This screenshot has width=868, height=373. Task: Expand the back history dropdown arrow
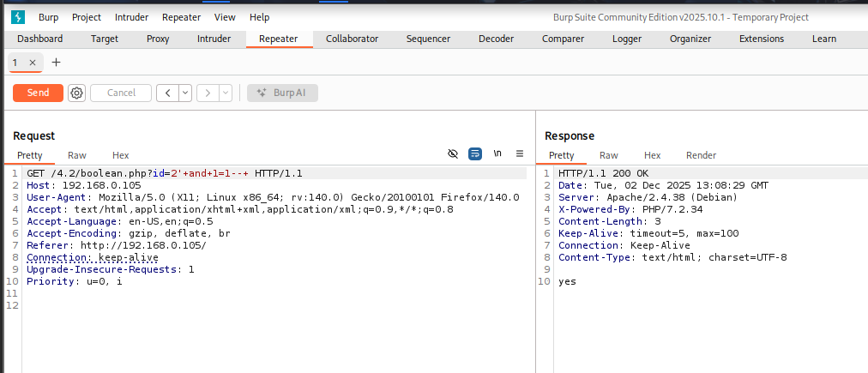coord(185,93)
